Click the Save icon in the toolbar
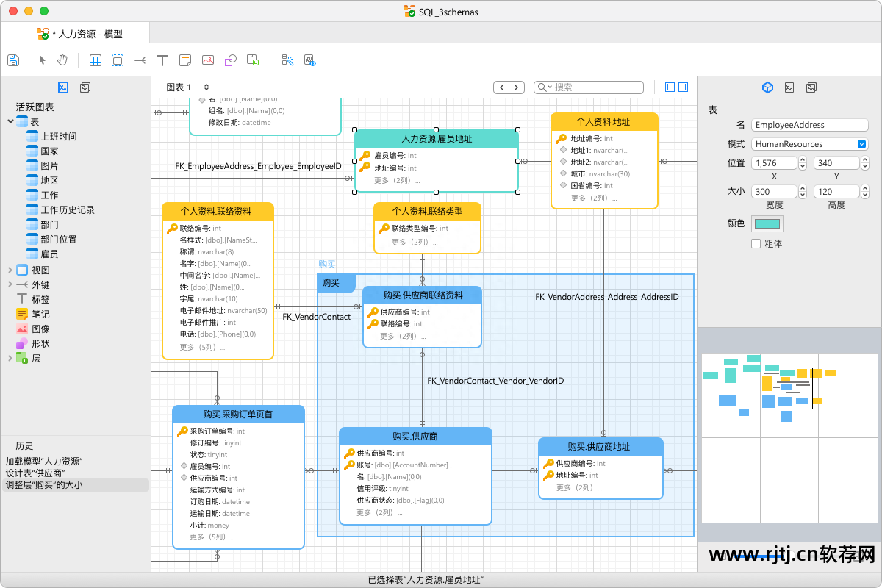 click(12, 60)
